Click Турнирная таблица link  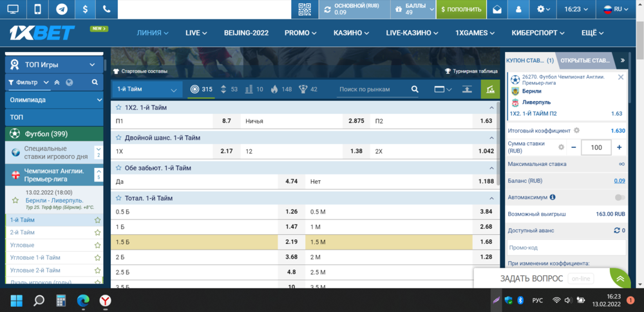pos(471,71)
